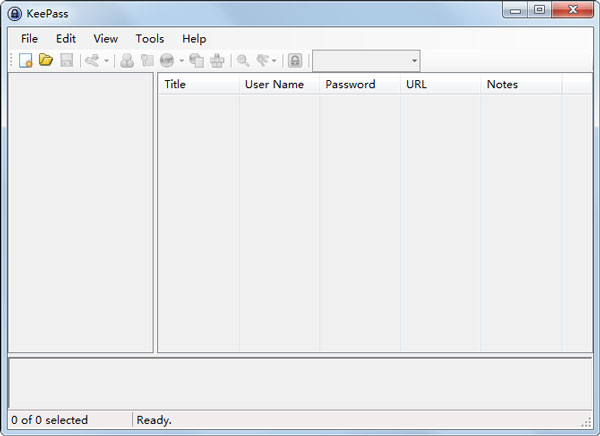Click the toolbar drag handle grip
The height and width of the screenshot is (436, 600).
[11, 60]
